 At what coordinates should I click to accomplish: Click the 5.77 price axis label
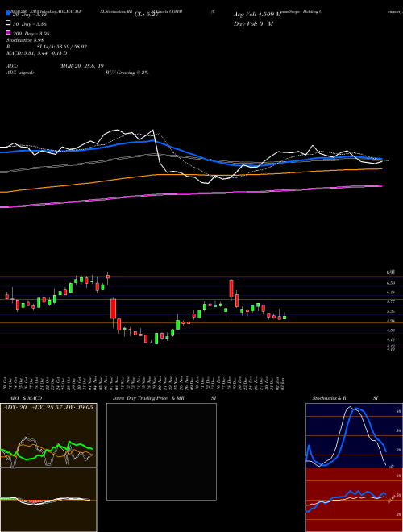tap(390, 301)
